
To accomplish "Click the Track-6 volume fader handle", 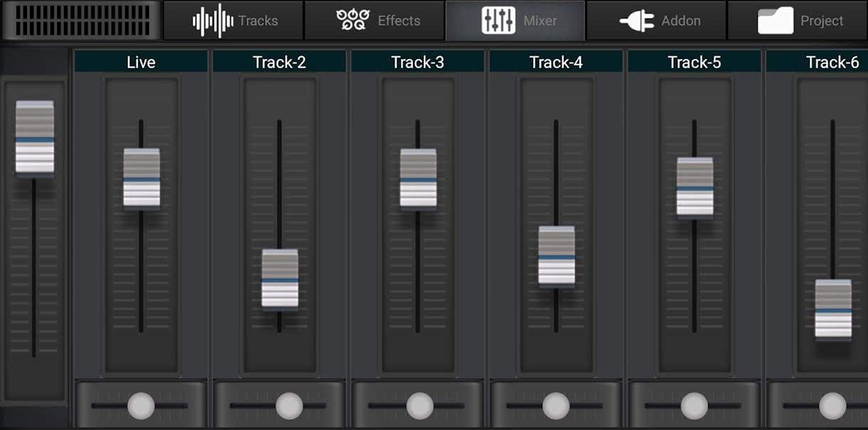I will 833,309.
